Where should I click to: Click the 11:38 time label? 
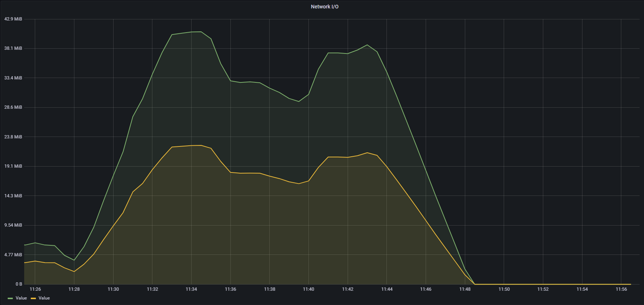[x=270, y=289]
